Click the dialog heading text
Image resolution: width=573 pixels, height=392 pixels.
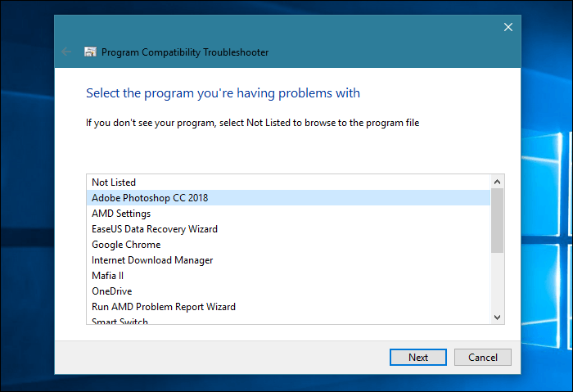223,93
